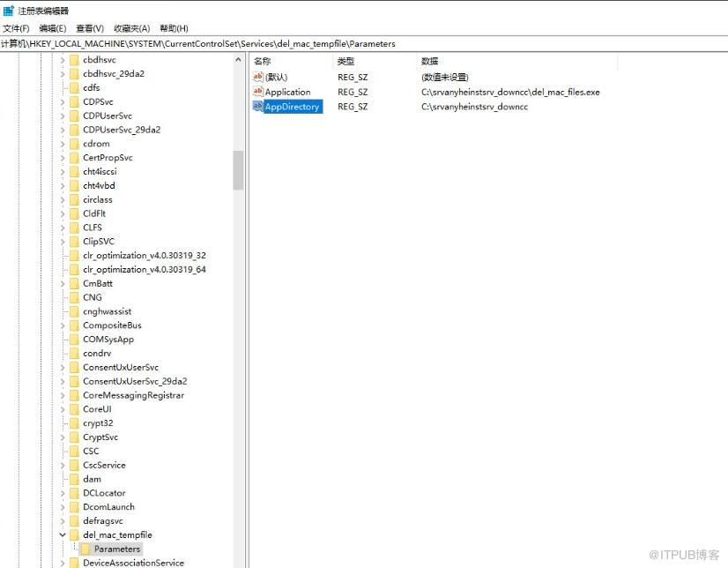The image size is (728, 568).
Task: Expand the DeviceAssociationService node
Action: [63, 563]
